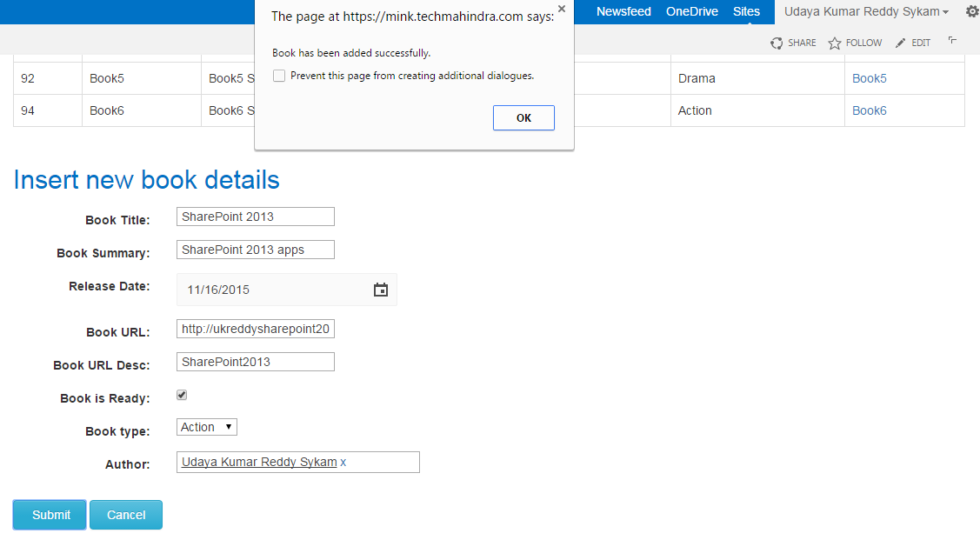Screen dimensions: 980x540
Task: Open the Book5 link
Action: click(869, 78)
